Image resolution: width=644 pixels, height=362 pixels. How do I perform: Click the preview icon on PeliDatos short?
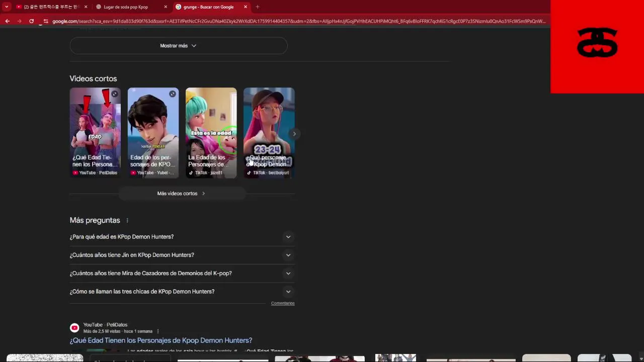115,94
